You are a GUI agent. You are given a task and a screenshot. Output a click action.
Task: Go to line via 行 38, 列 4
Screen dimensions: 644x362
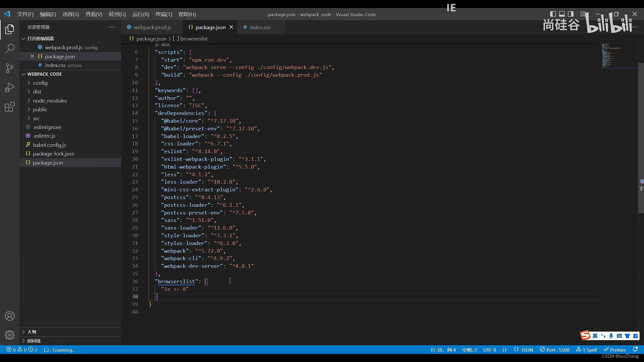tap(443, 350)
